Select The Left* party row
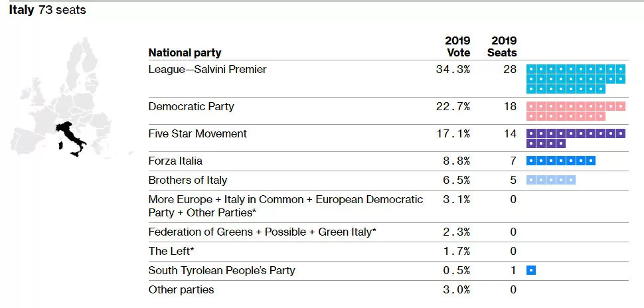 388,252
